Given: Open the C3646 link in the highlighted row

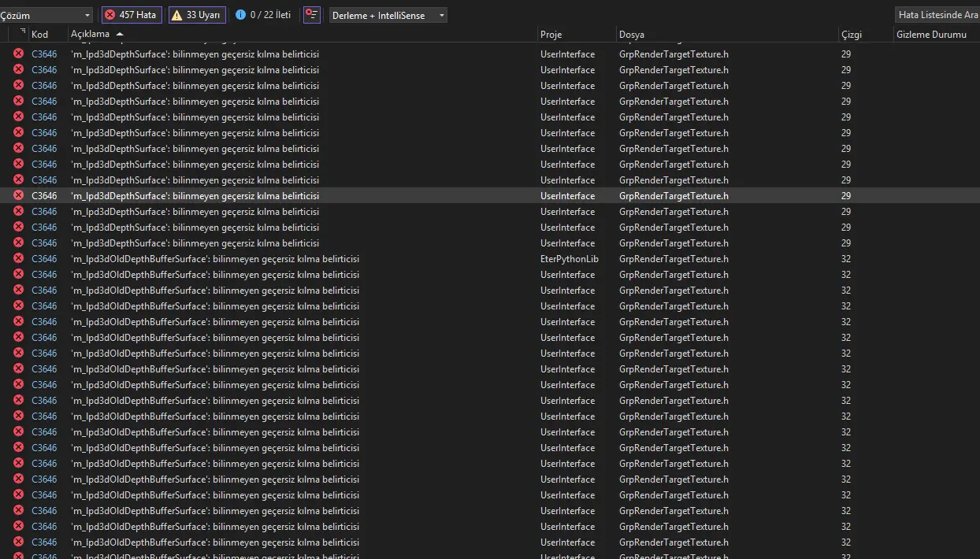Looking at the screenshot, I should (x=44, y=195).
